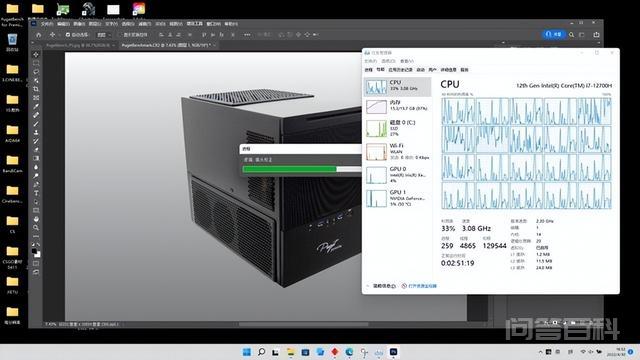
Task: Toggle Show Transform Controls checkbox
Action: [x=120, y=35]
